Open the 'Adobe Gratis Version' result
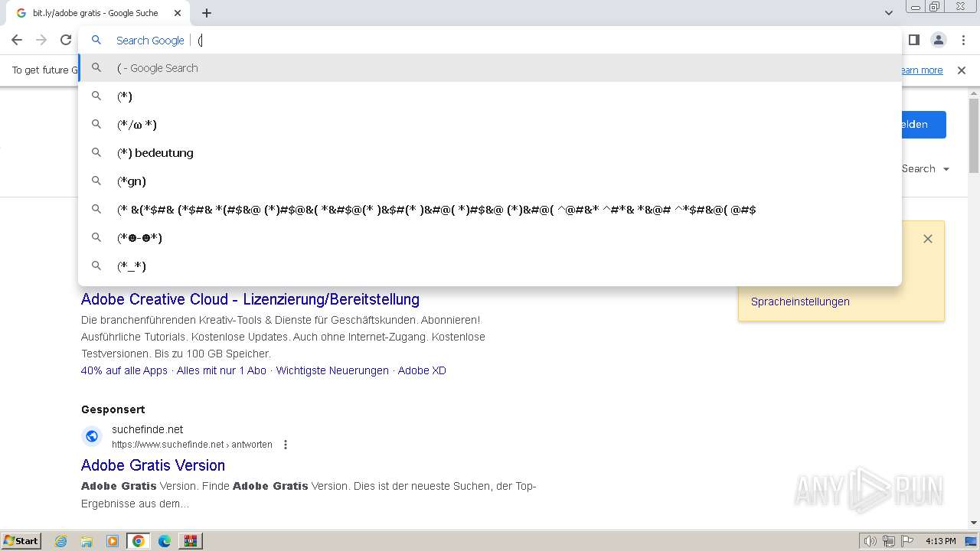Screen dimensions: 980x551 pyautogui.click(x=153, y=465)
